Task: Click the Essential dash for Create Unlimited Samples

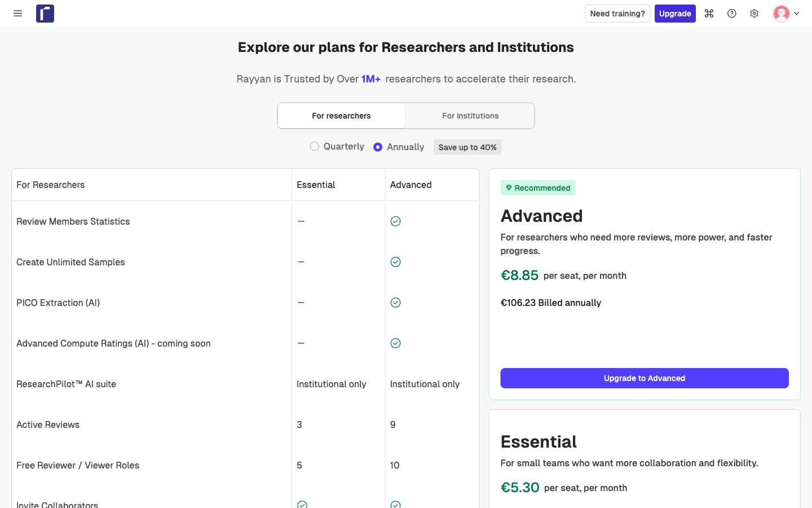Action: [x=301, y=262]
